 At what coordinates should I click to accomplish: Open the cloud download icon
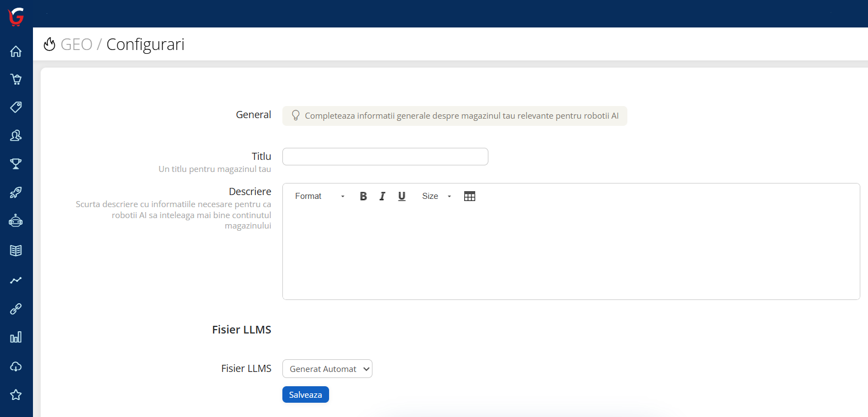(x=16, y=366)
